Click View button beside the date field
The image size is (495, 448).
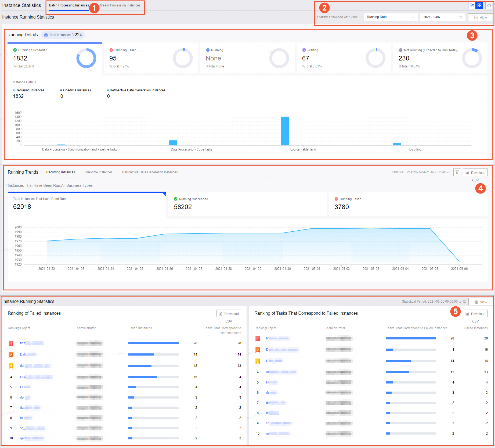click(480, 17)
